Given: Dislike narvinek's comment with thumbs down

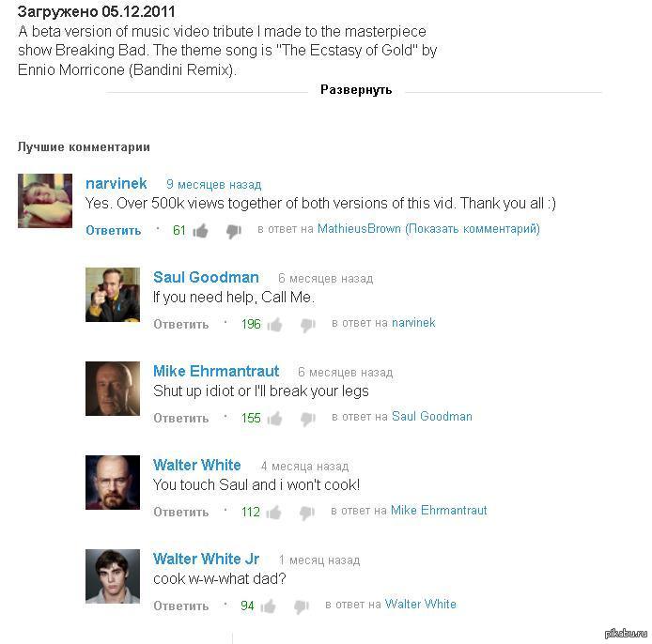Looking at the screenshot, I should point(234,231).
